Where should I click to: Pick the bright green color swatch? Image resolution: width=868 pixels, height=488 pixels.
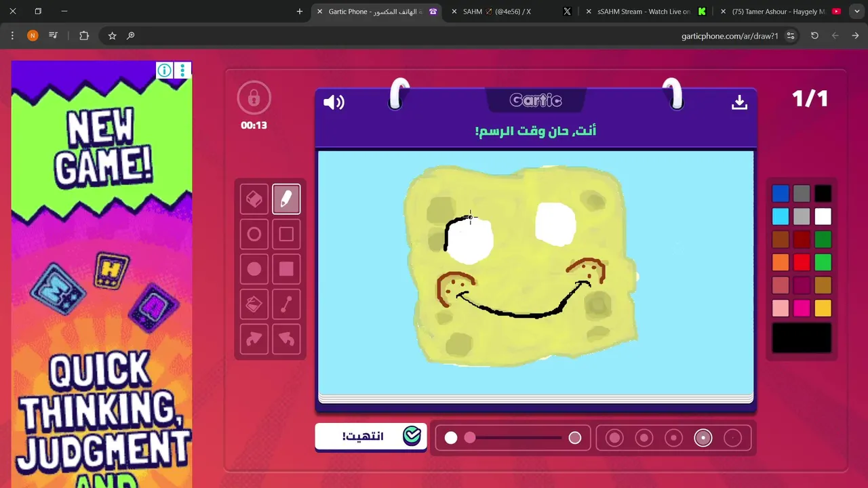coord(823,262)
